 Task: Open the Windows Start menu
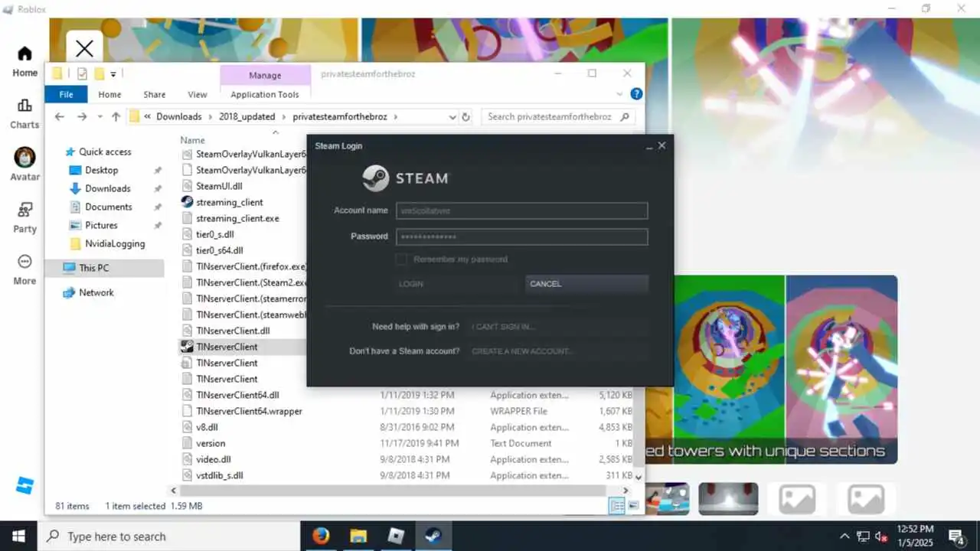[18, 536]
